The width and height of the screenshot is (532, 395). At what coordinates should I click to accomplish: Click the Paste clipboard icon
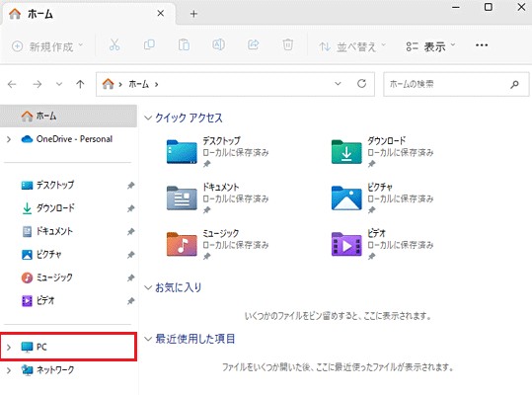(x=184, y=44)
